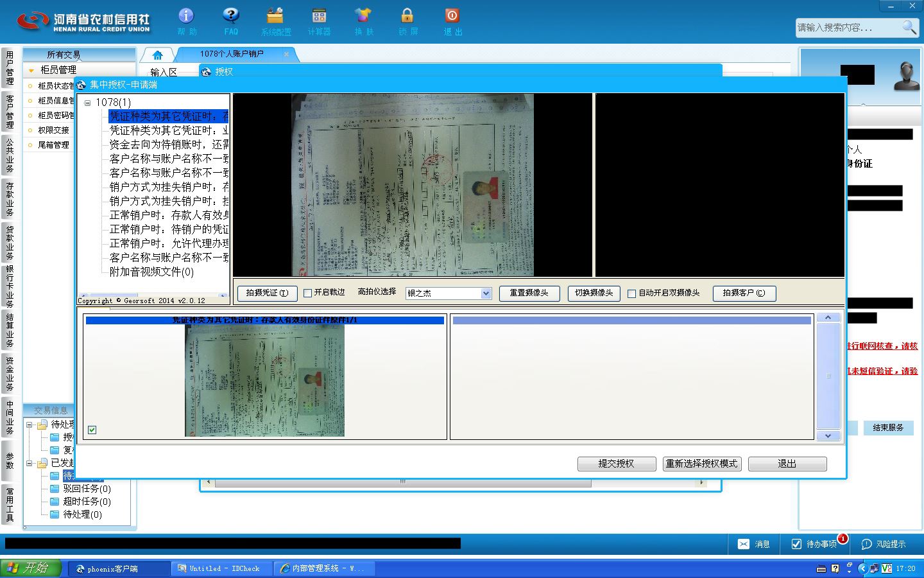This screenshot has width=924, height=578.
Task: Click the VNC tray icon in the taskbar
Action: [887, 568]
